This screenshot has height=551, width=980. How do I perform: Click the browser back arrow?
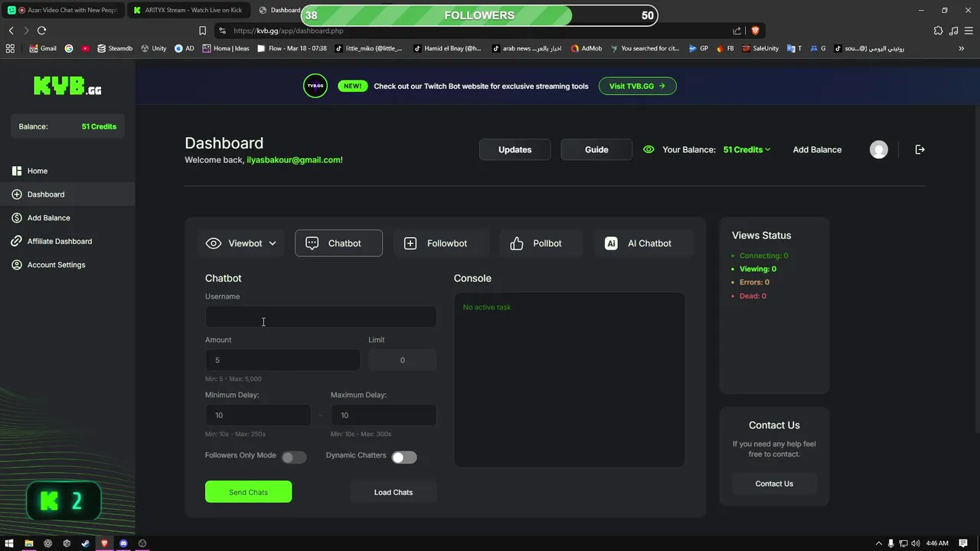[x=11, y=31]
